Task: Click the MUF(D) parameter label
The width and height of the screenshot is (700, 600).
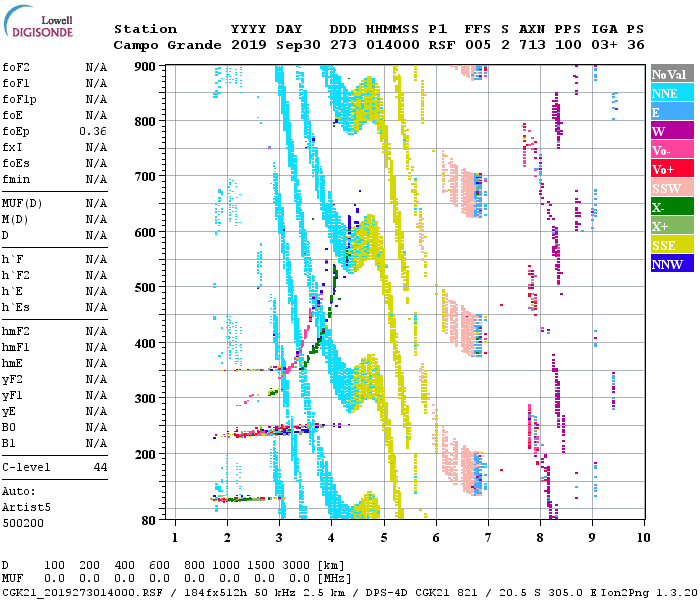Action: click(22, 204)
